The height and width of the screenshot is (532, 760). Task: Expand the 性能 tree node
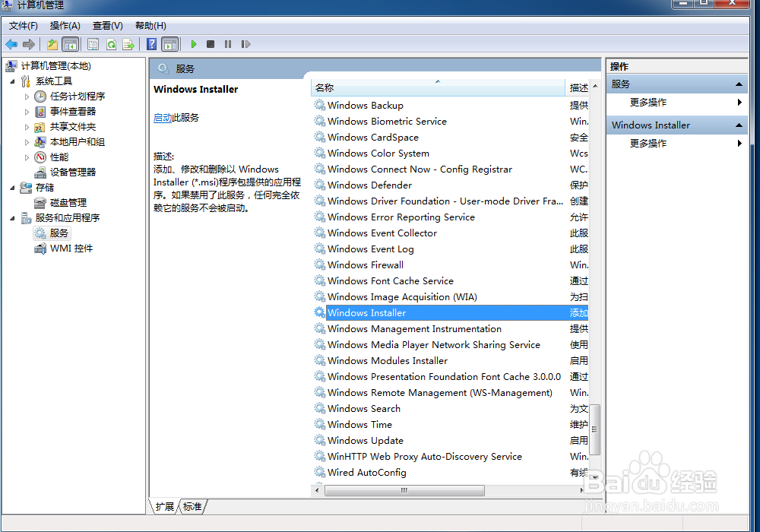click(27, 157)
